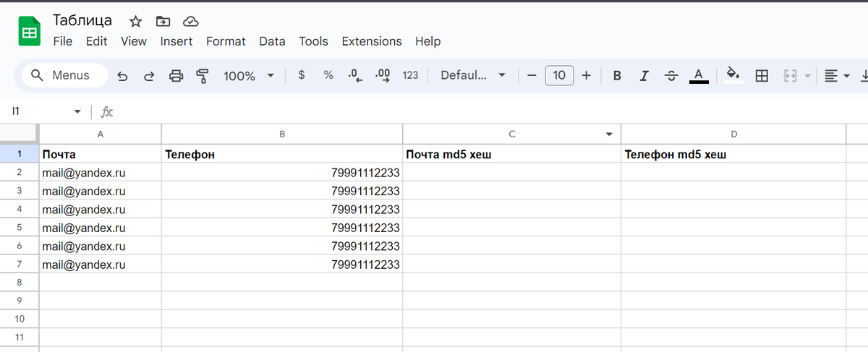Open the Help menu
The width and height of the screenshot is (868, 352).
click(x=428, y=41)
